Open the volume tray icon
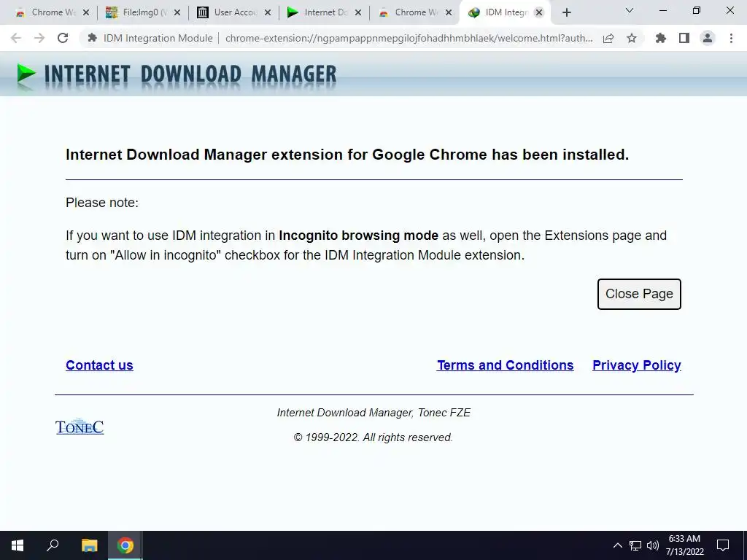 click(653, 545)
